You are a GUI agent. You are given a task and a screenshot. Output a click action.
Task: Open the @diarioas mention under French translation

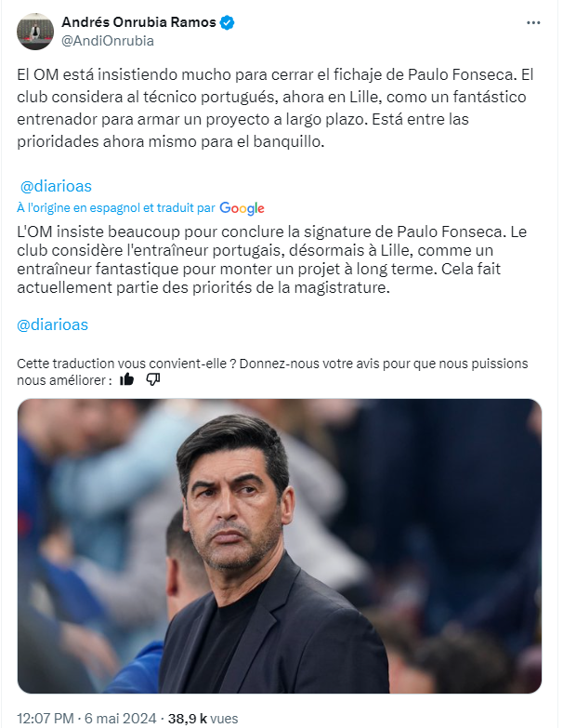[x=52, y=324]
